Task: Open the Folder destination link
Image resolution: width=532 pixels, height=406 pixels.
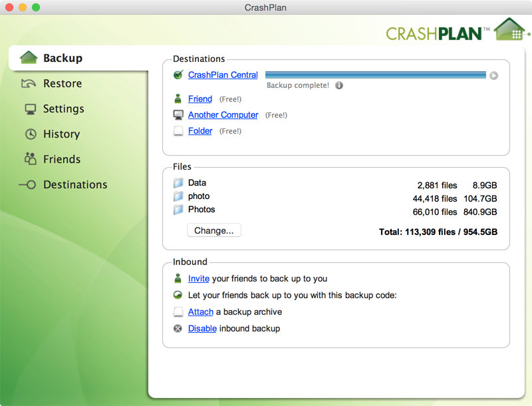Action: coord(200,130)
